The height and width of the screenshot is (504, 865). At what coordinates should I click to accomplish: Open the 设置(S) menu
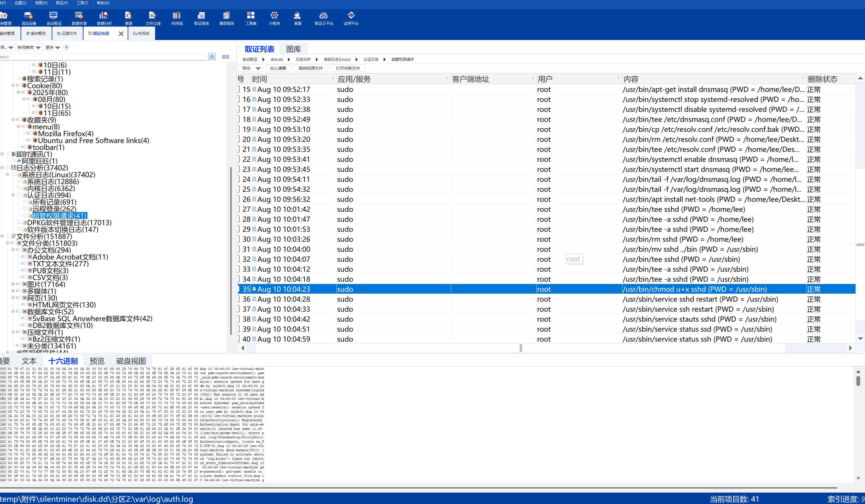click(20, 3)
